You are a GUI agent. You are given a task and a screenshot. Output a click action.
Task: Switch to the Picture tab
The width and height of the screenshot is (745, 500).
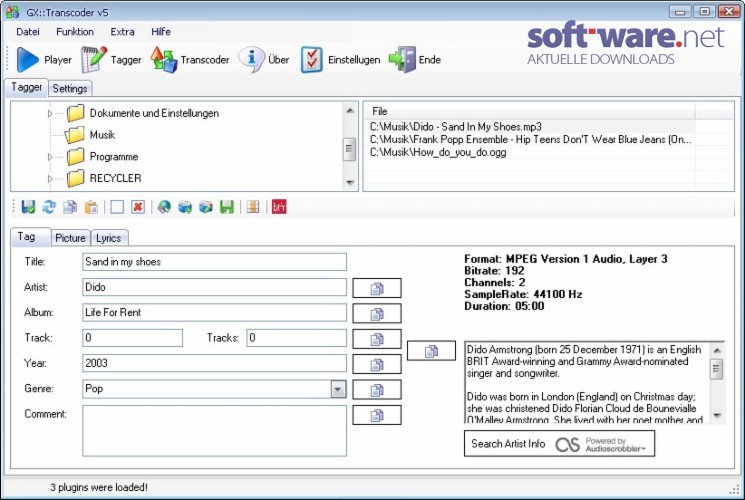(x=70, y=238)
